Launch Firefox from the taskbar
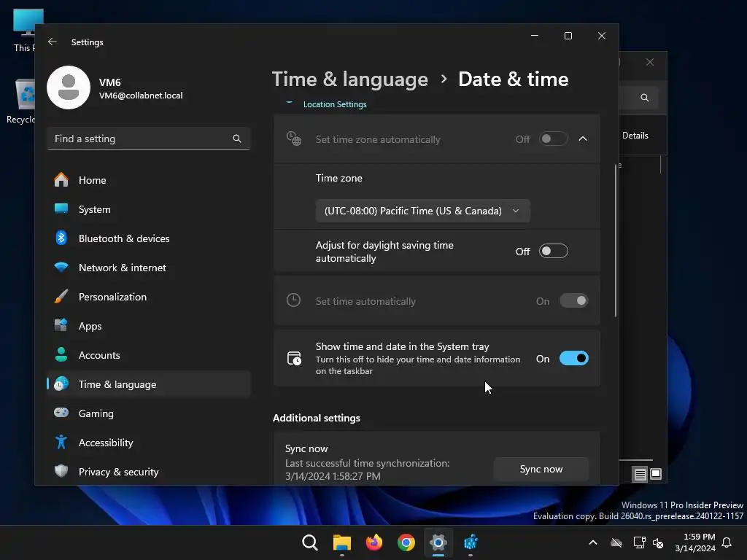 [x=374, y=542]
